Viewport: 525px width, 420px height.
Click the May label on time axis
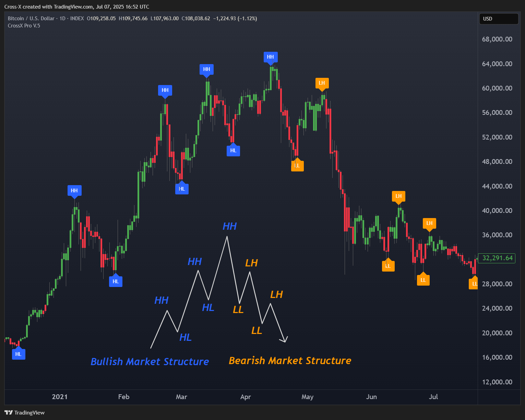click(x=307, y=397)
